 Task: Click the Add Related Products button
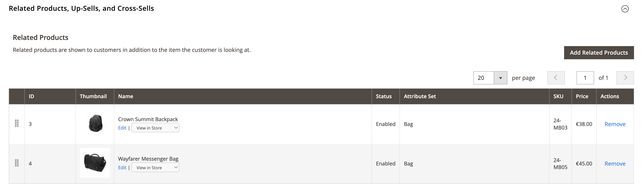pos(598,53)
